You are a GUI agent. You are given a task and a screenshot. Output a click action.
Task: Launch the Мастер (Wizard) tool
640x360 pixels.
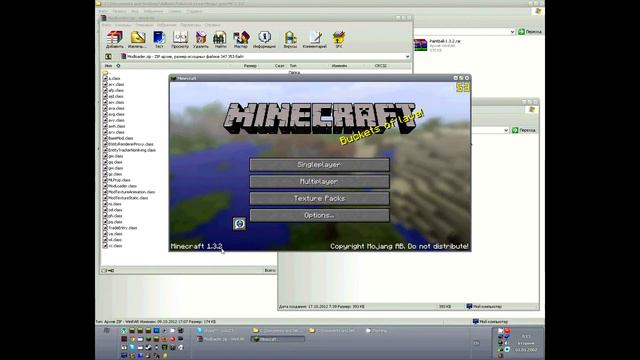[x=241, y=40]
